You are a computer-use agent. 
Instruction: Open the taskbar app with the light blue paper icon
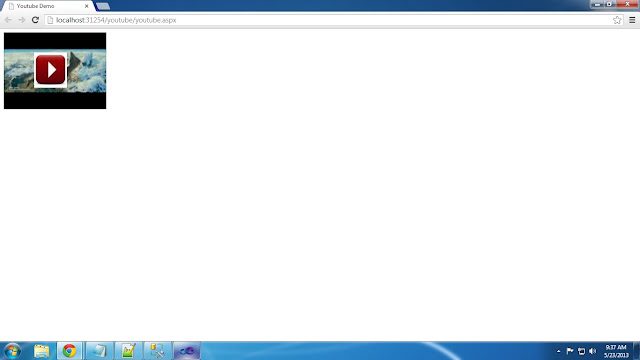(x=99, y=351)
